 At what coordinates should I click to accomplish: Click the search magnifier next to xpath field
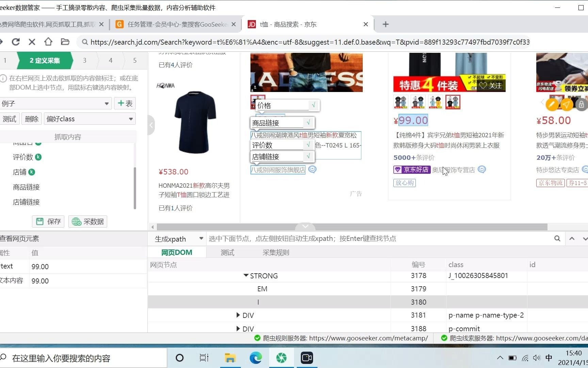[557, 239]
